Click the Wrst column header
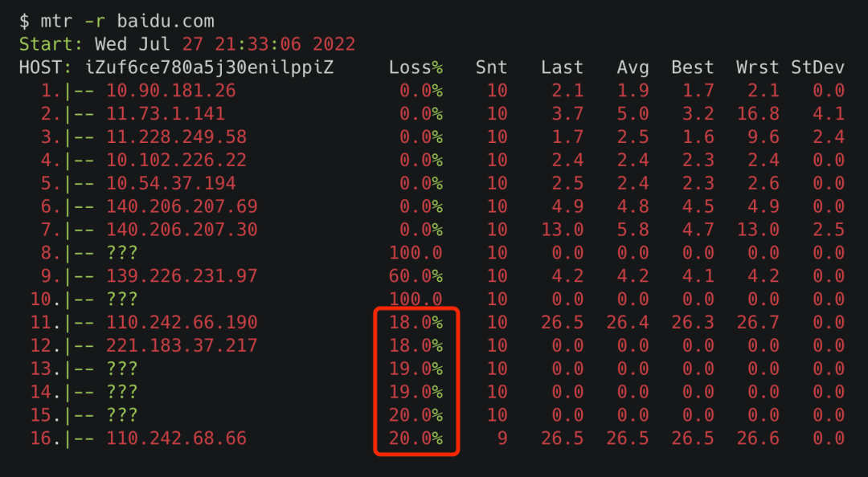This screenshot has width=868, height=477. [757, 67]
